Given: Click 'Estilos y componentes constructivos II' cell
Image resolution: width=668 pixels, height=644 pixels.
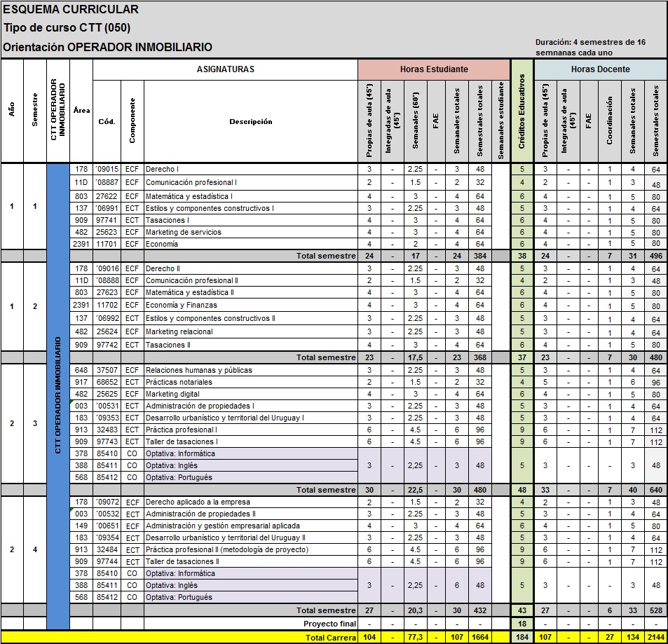Looking at the screenshot, I should click(x=250, y=318).
